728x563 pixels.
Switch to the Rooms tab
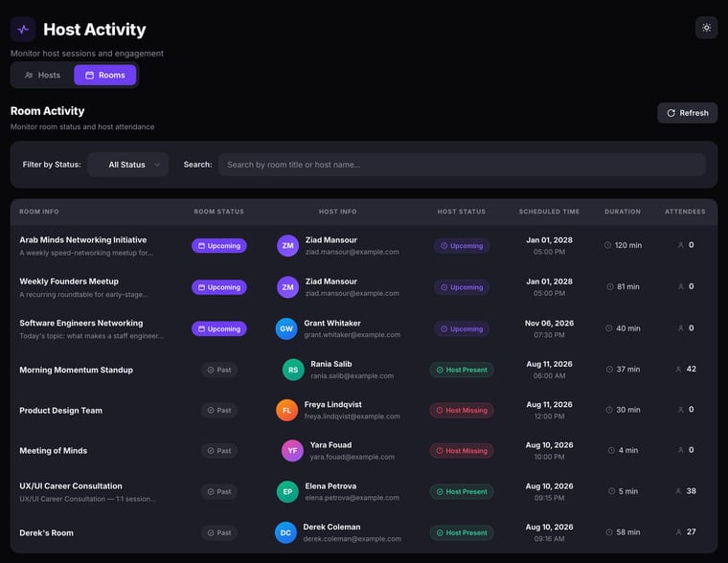(x=105, y=76)
